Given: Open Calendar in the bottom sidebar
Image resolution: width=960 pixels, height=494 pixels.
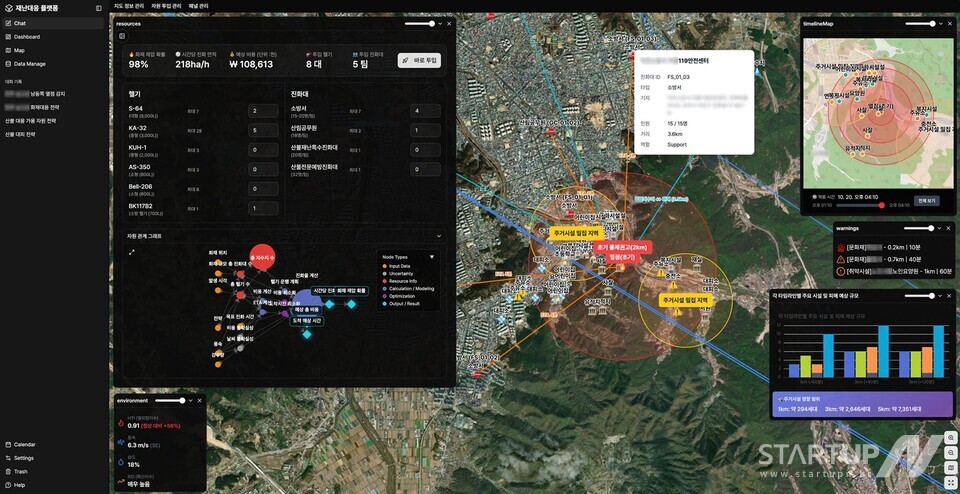Looking at the screenshot, I should click(24, 444).
